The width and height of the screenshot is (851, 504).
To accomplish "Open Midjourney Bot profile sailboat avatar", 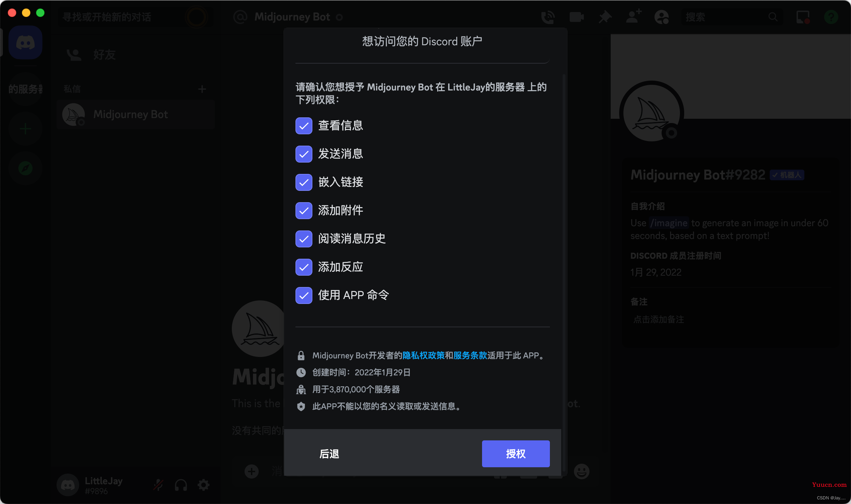I will (x=652, y=113).
